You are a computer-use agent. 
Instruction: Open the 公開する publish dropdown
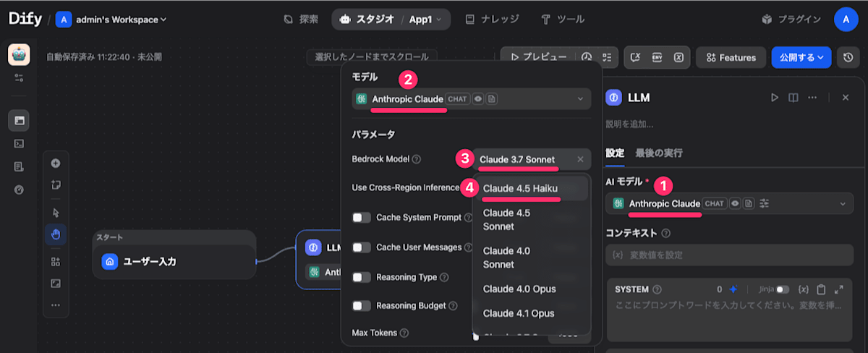[x=801, y=57]
